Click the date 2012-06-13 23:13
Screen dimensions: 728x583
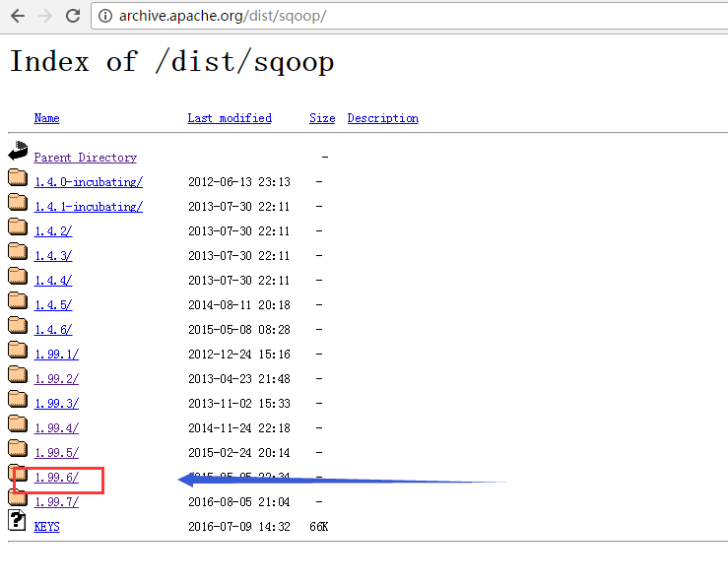point(239,182)
